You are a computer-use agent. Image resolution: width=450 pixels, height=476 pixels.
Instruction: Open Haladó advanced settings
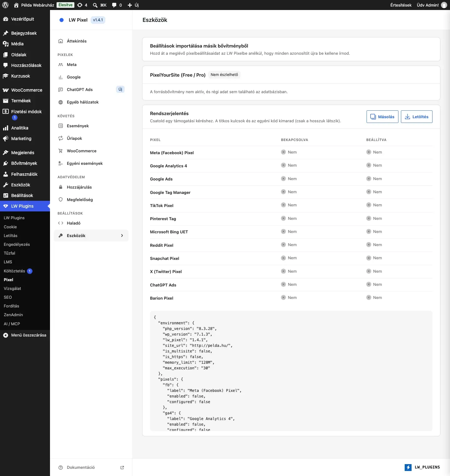(91, 223)
